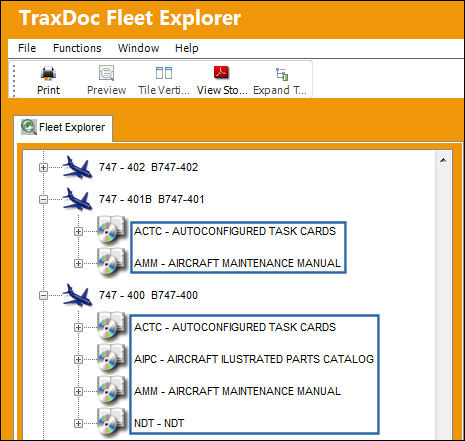Expand ACTC under 747 - 401B
Image resolution: width=465 pixels, height=441 pixels.
(78, 231)
